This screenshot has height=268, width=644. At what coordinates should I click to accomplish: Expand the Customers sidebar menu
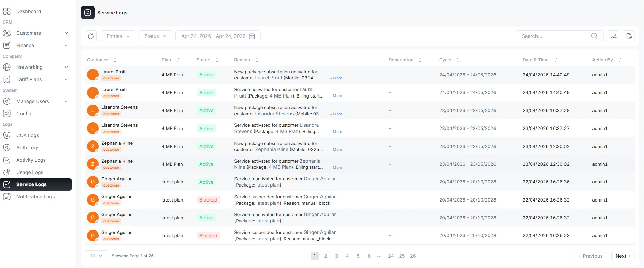66,33
